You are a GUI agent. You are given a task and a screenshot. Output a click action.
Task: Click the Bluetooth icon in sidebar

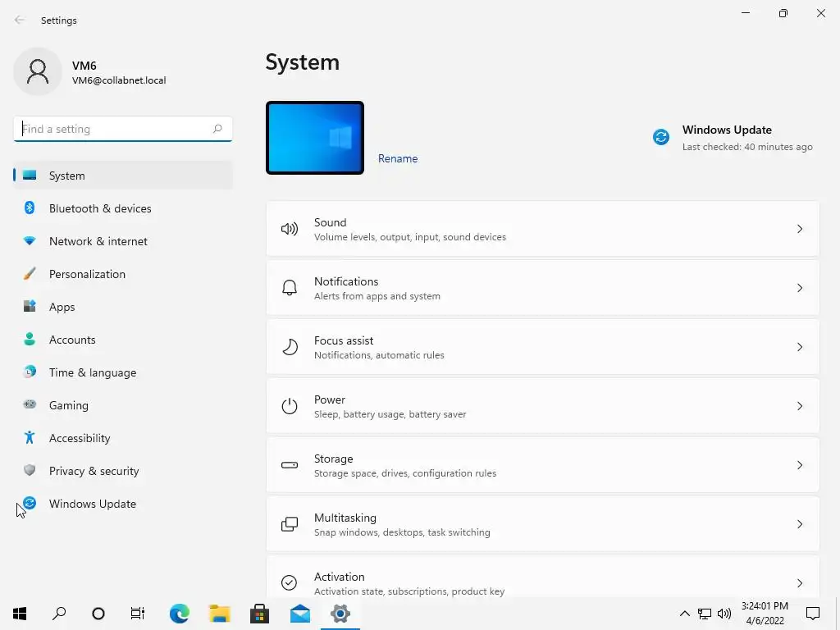tap(30, 208)
